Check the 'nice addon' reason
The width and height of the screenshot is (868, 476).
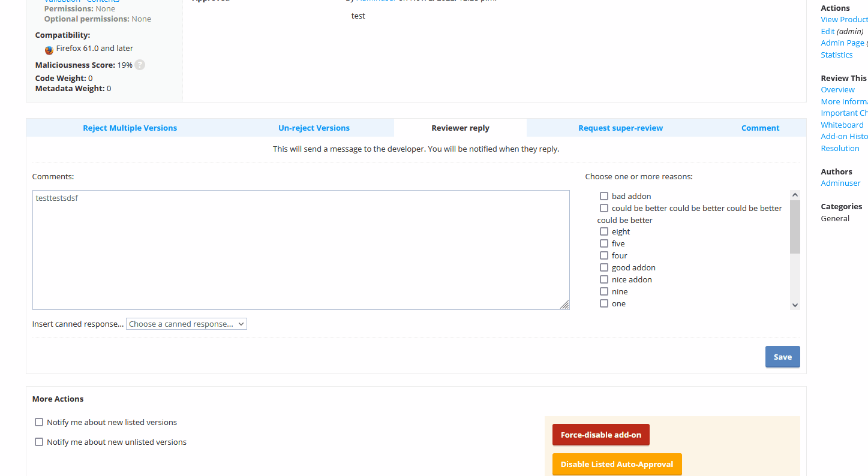point(604,279)
